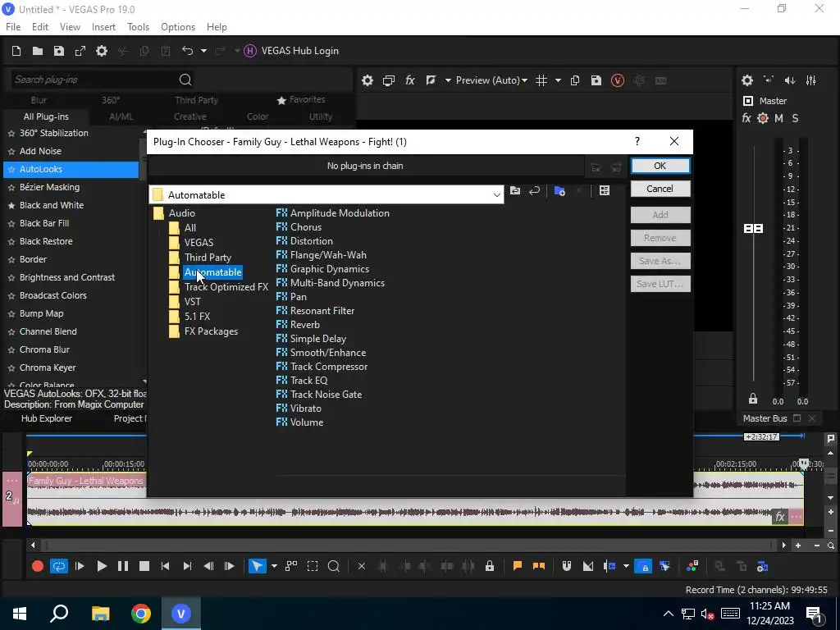This screenshot has width=840, height=630.
Task: Go up one folder level icon
Action: tap(515, 190)
